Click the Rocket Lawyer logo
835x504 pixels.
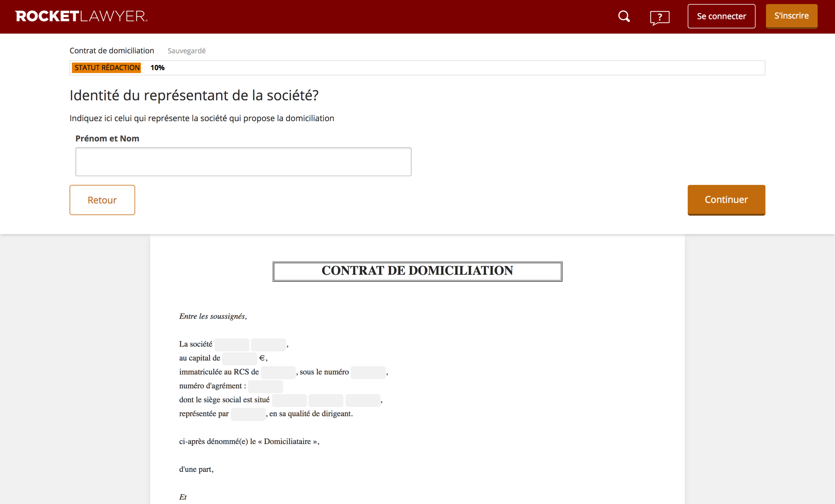point(81,16)
